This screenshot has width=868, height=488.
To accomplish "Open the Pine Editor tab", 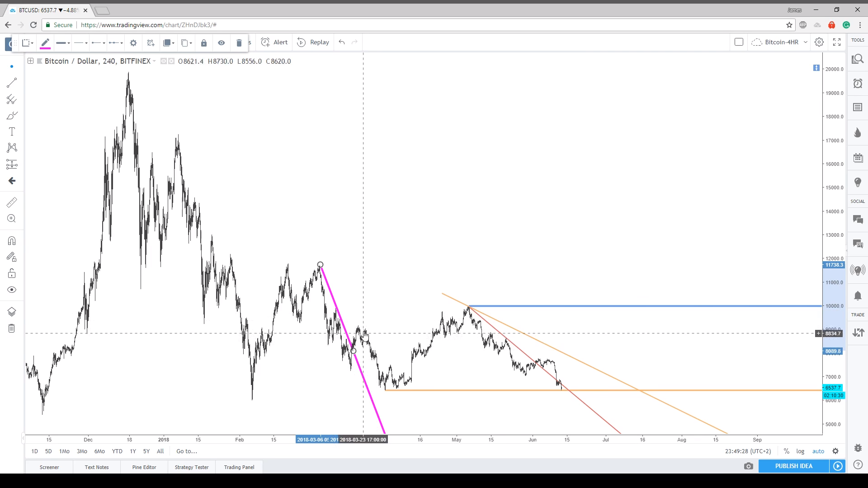I will (144, 467).
